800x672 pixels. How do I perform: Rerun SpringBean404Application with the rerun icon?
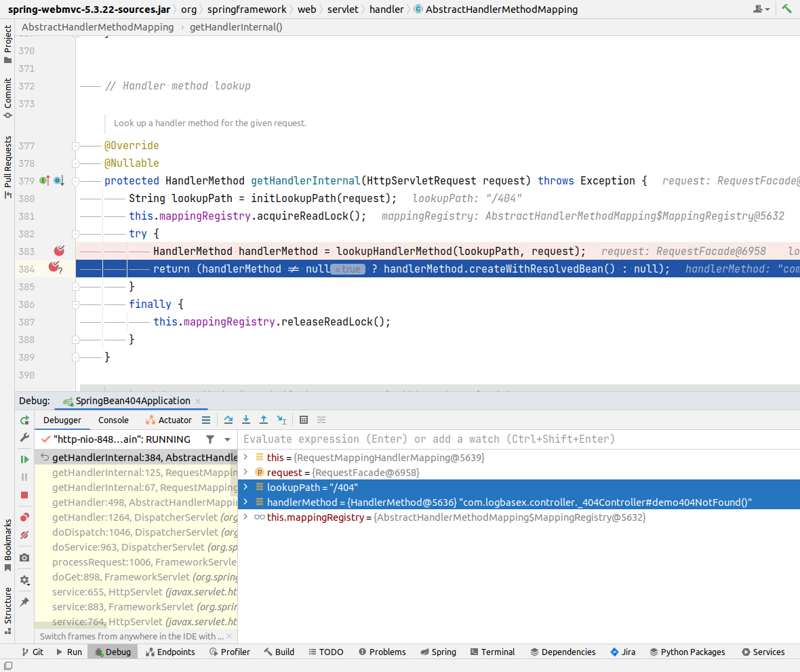tap(24, 420)
